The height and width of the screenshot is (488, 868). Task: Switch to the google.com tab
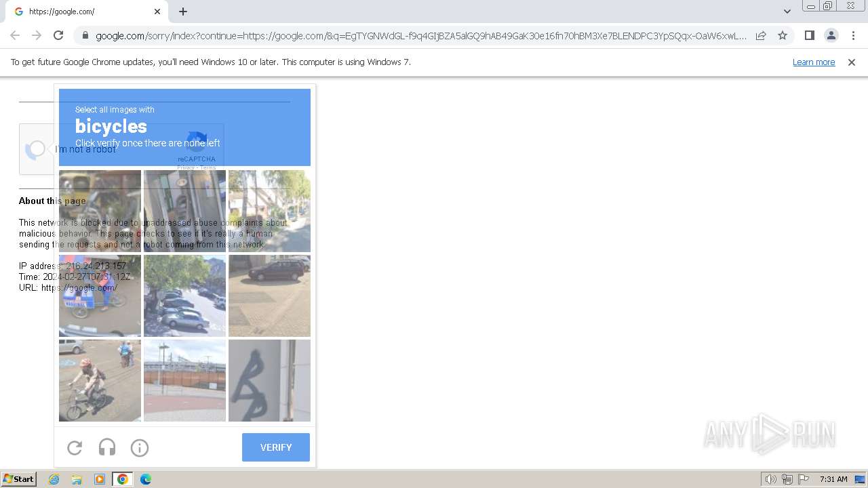(x=85, y=12)
